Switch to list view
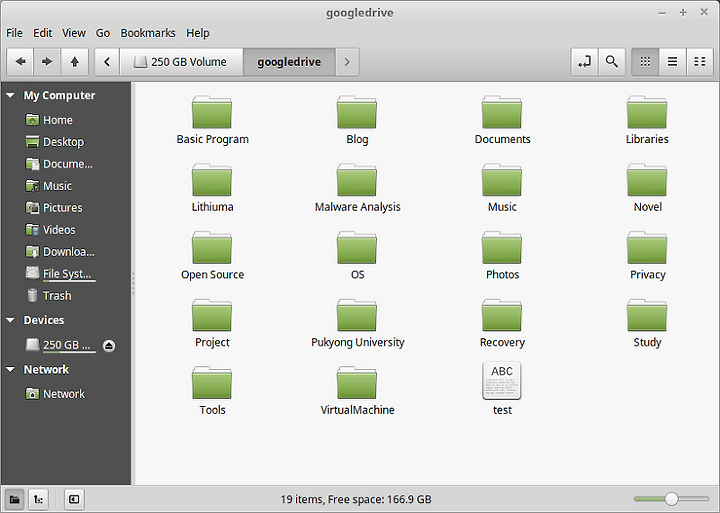This screenshot has width=720, height=513. click(x=672, y=62)
